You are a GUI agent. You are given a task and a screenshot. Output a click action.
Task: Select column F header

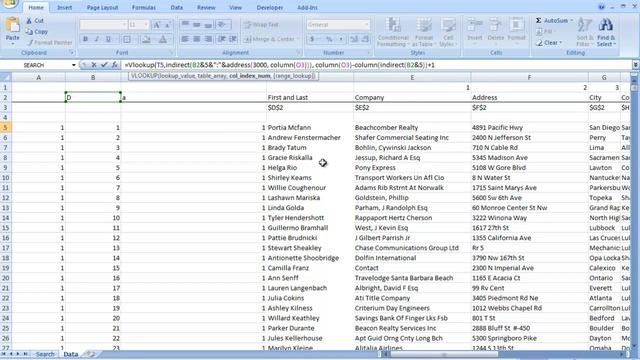[529, 77]
